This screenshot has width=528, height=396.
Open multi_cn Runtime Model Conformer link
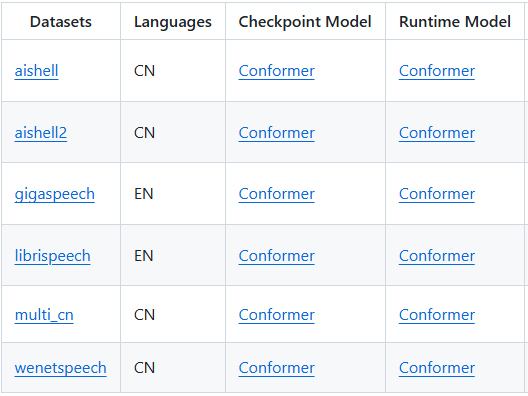click(437, 315)
